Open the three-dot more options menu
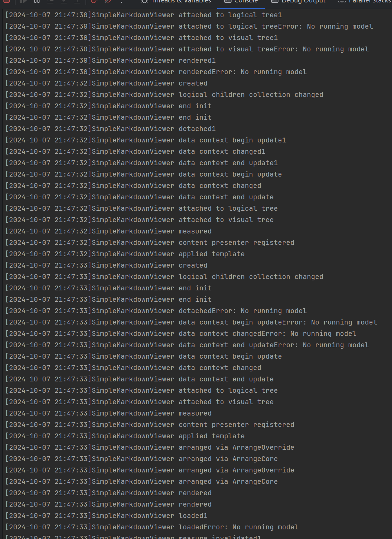 (121, 1)
